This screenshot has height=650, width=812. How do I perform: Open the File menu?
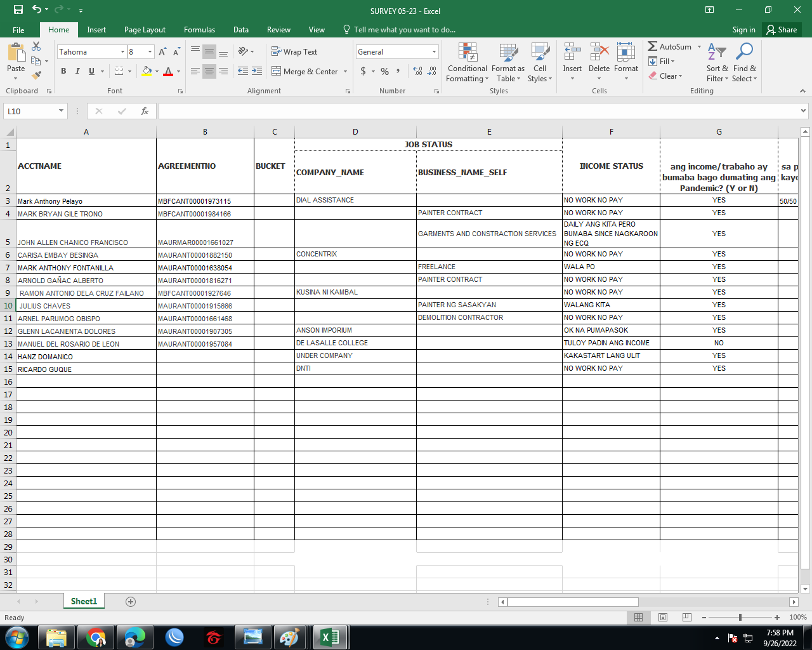click(x=18, y=30)
